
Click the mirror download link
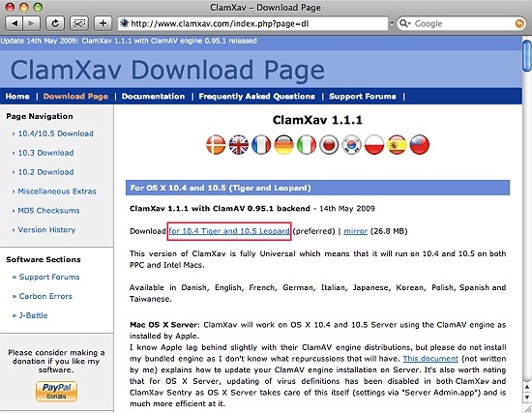(x=356, y=231)
